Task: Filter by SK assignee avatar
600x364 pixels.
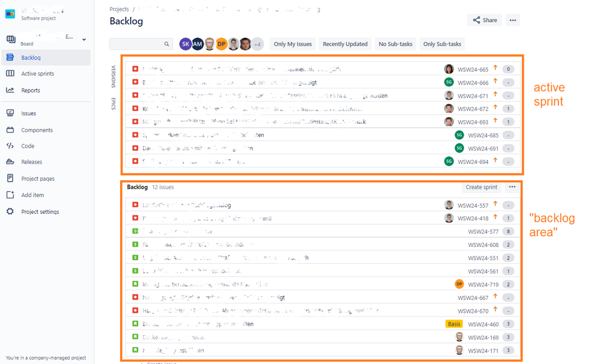Action: click(186, 44)
